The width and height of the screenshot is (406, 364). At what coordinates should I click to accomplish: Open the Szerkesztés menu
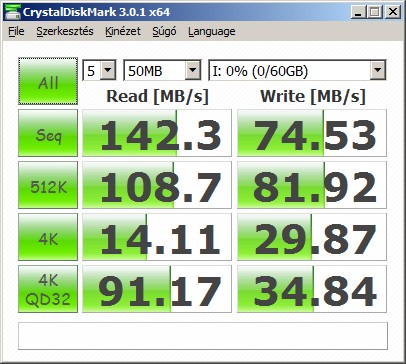point(65,31)
